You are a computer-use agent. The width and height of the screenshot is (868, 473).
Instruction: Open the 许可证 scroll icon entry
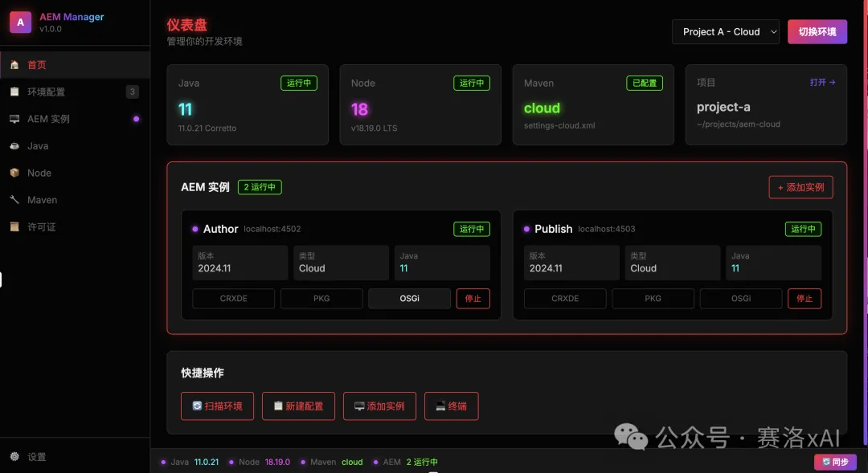point(14,227)
